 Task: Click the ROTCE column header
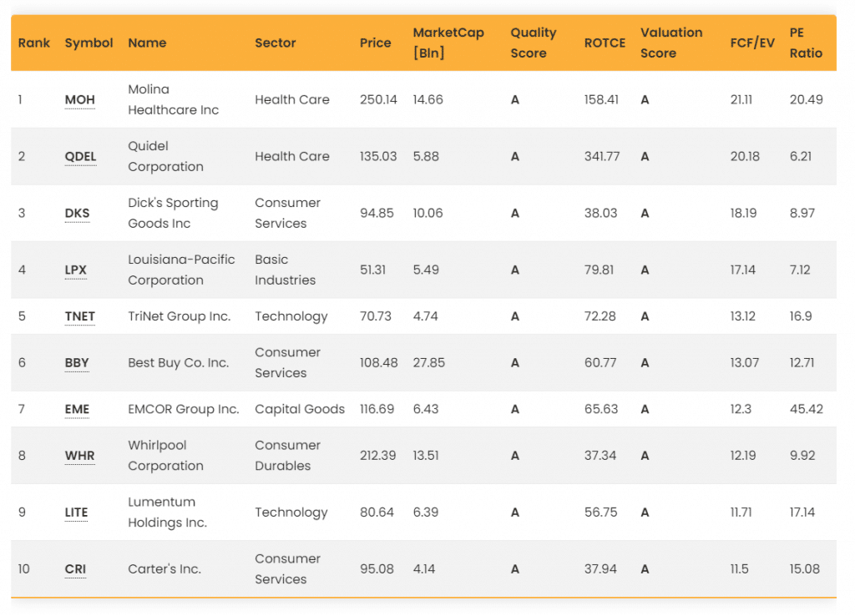[605, 43]
